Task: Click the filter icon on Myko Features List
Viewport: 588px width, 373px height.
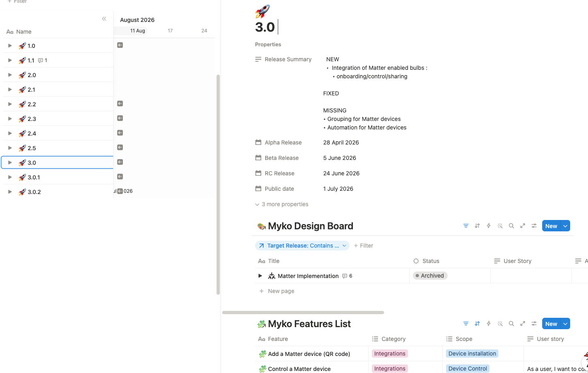Action: click(466, 324)
